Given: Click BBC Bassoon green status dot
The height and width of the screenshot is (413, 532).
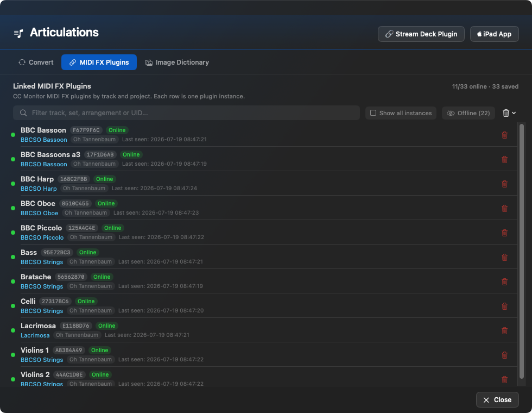Looking at the screenshot, I should 13,135.
